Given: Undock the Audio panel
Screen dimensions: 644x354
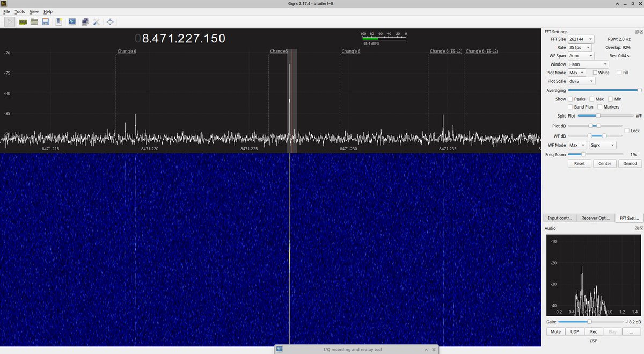Looking at the screenshot, I should click(635, 228).
